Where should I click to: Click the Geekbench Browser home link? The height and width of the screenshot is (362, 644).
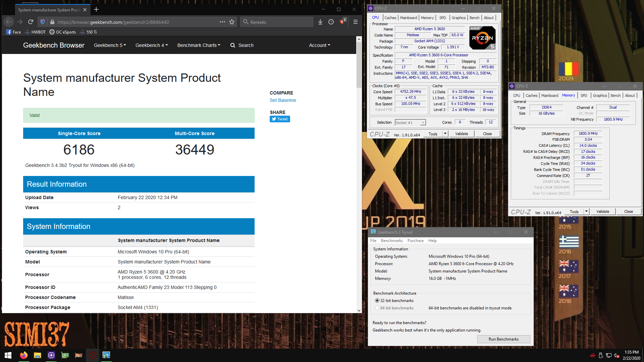tap(54, 45)
